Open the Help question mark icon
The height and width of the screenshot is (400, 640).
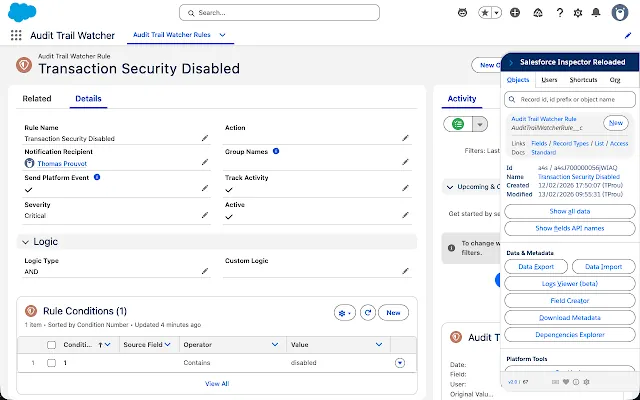pos(560,13)
